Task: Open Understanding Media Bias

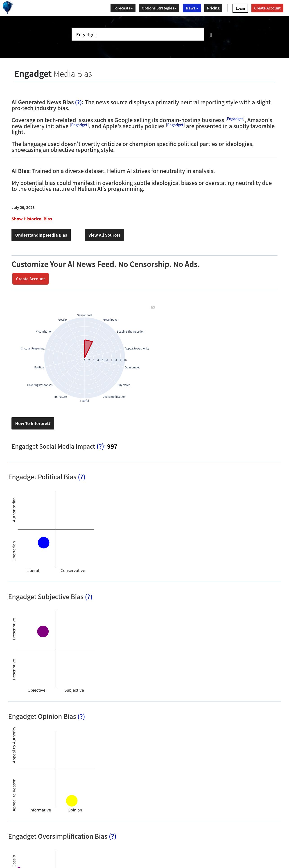Action: tap(41, 235)
